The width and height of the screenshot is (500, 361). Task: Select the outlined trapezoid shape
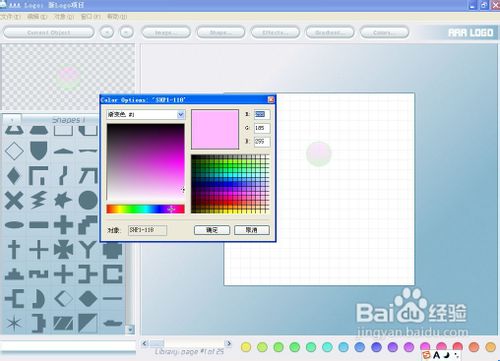click(x=14, y=130)
